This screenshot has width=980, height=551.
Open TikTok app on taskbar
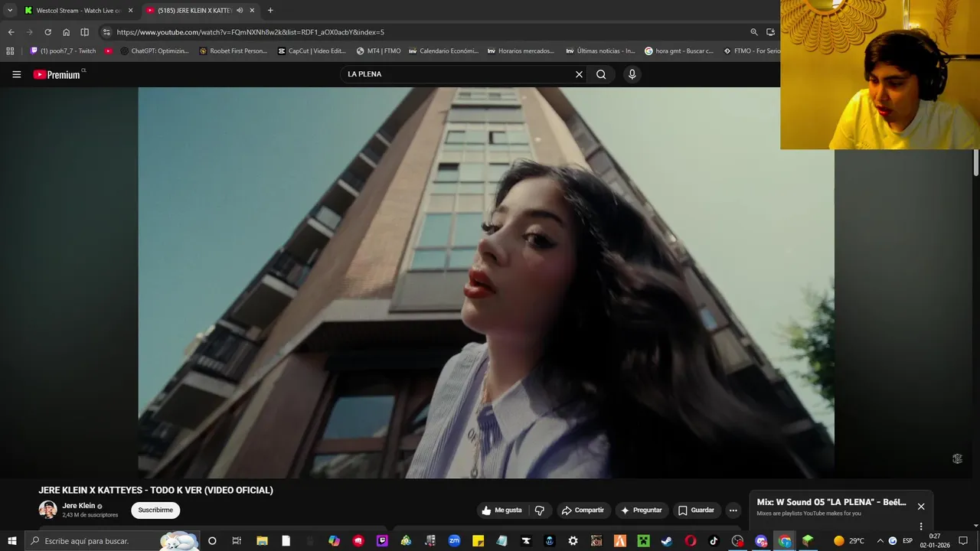(x=714, y=541)
